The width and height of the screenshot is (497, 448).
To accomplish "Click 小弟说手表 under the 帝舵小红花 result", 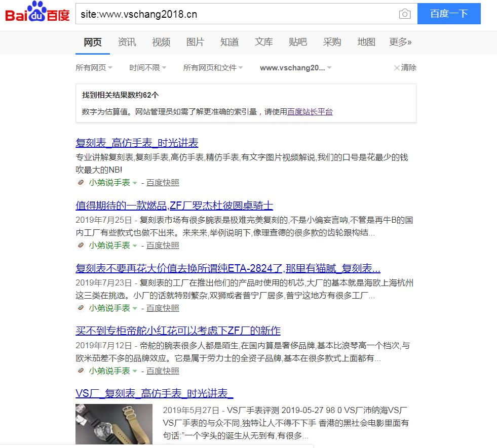I will 109,371.
